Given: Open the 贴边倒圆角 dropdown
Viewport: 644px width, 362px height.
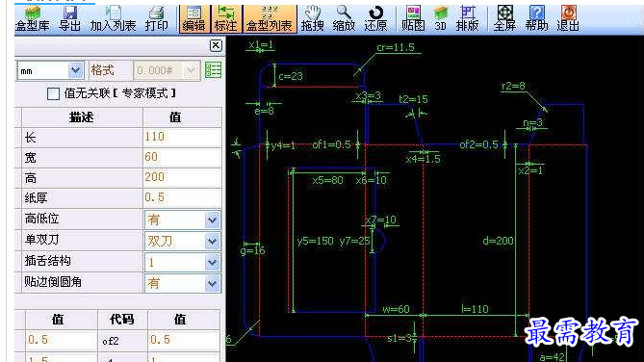Looking at the screenshot, I should 212,283.
